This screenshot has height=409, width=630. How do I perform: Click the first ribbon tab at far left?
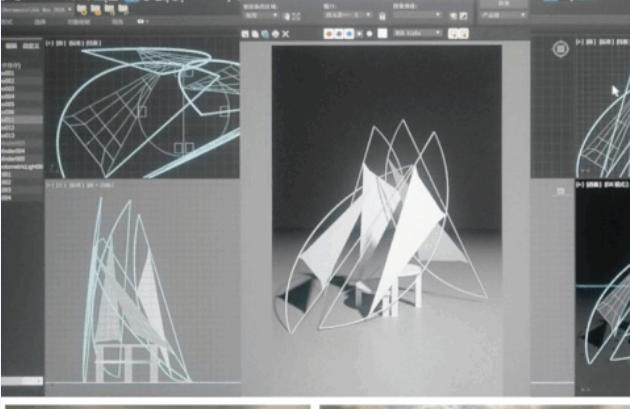pos(7,22)
